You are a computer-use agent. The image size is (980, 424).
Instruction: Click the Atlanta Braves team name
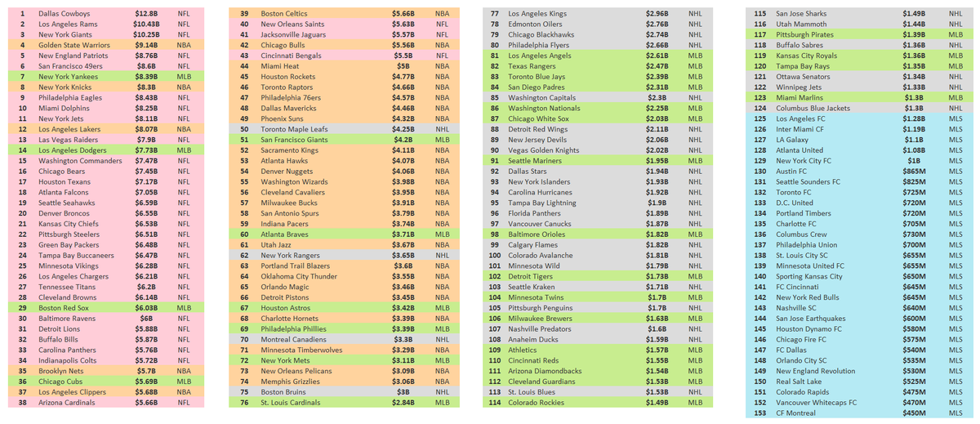point(286,234)
